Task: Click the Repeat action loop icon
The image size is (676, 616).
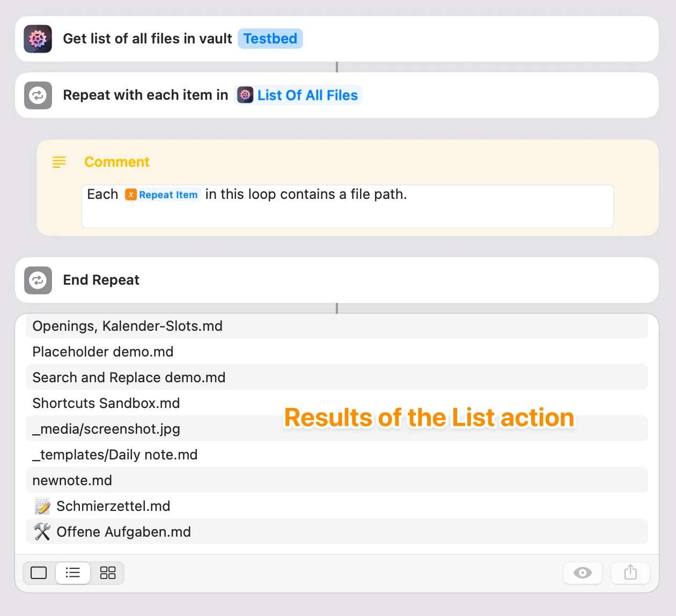Action: (x=38, y=95)
